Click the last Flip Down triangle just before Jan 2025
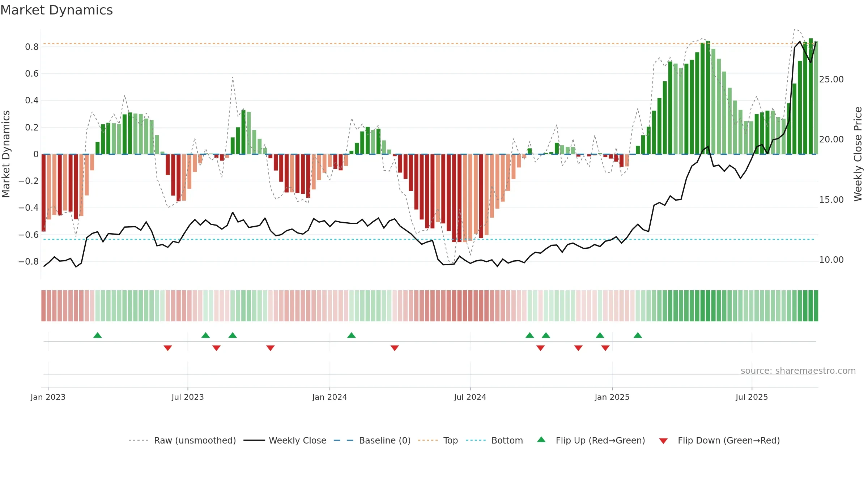868x488 pixels. [605, 348]
